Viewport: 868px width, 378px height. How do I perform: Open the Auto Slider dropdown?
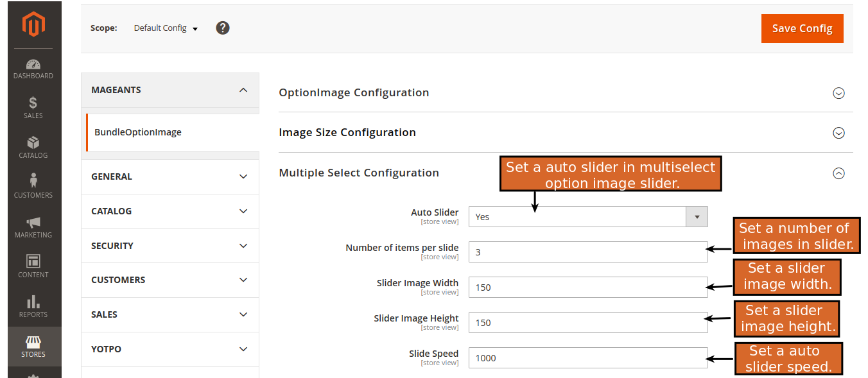[697, 216]
